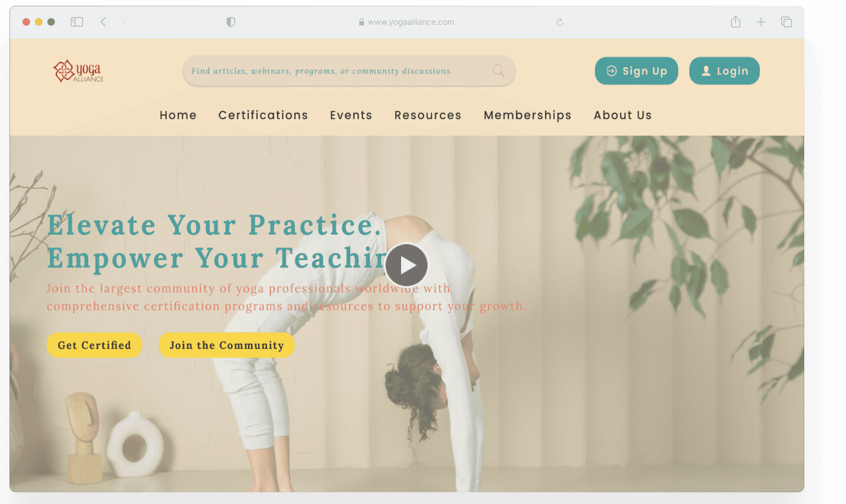The height and width of the screenshot is (504, 846).
Task: Click the Get Certified button
Action: click(94, 345)
